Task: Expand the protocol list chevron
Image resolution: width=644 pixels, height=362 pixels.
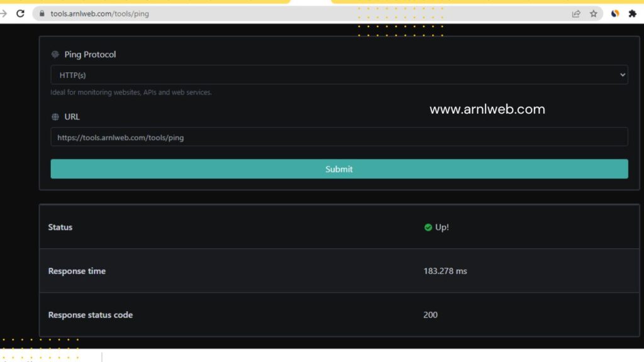Action: 623,74
